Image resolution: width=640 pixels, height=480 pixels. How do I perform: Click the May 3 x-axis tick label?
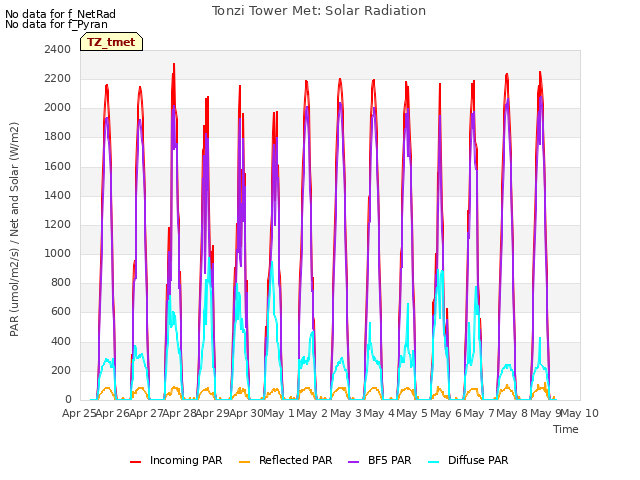346,413
